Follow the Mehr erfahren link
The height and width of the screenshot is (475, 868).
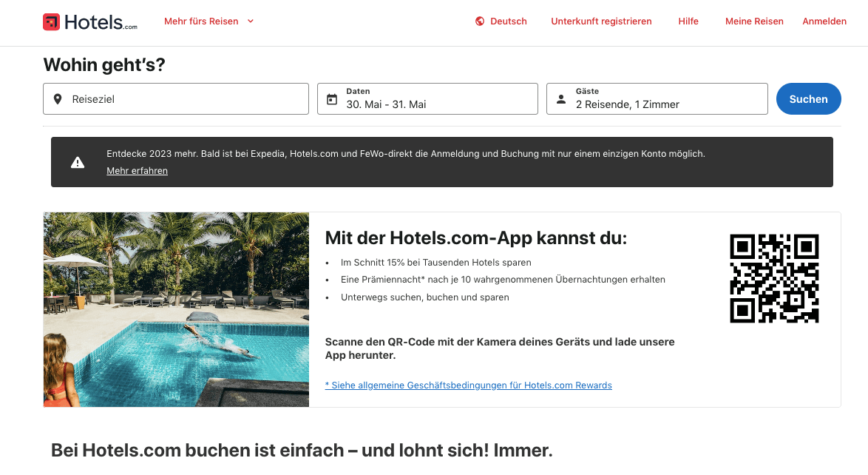138,171
